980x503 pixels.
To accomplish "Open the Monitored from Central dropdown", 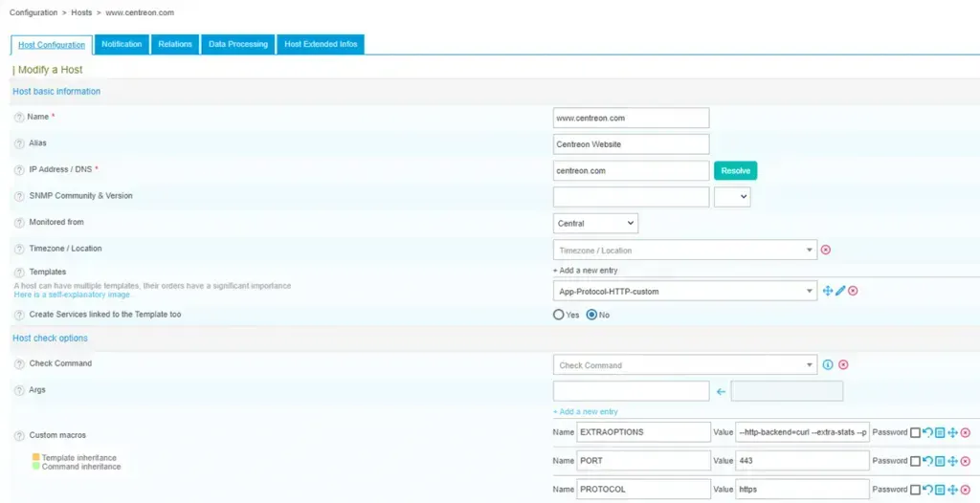I will [x=595, y=223].
